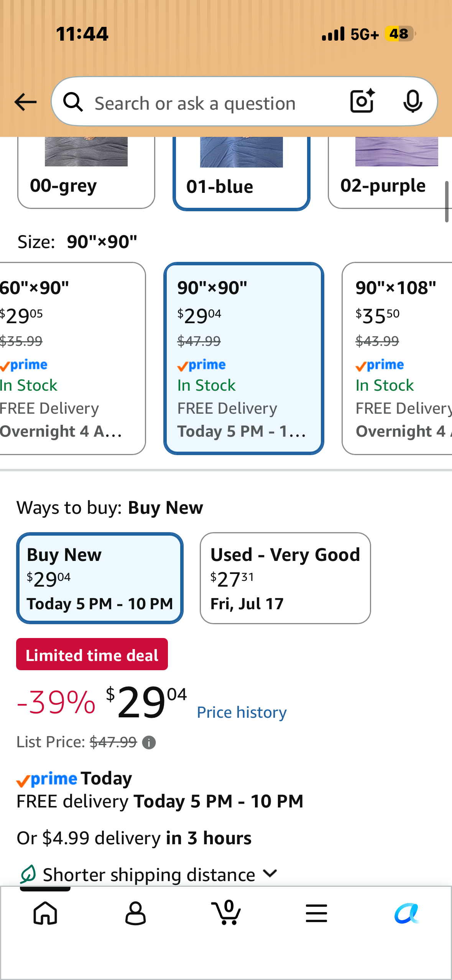The width and height of the screenshot is (452, 980).
Task: Open the Home tab icon
Action: coord(45,913)
